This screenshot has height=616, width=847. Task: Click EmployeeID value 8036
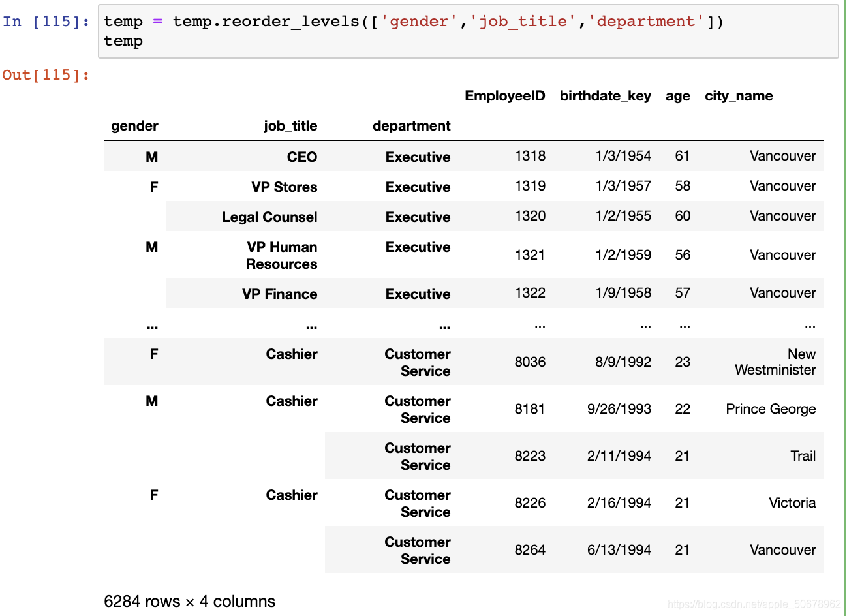click(530, 362)
